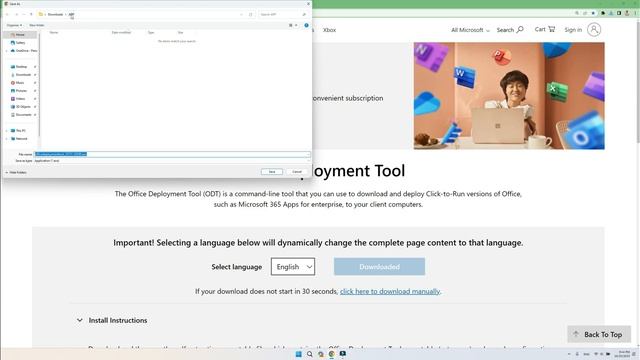Click the Back To Top button

coord(599,334)
